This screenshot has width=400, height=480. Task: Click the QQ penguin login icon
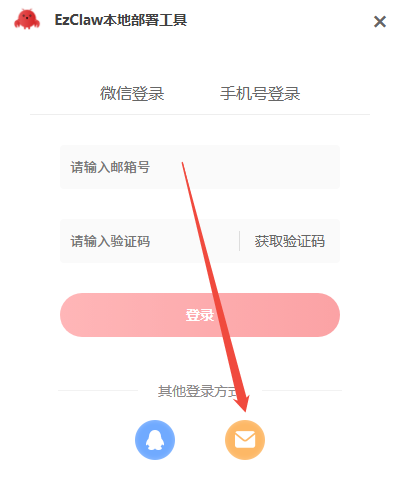(155, 440)
